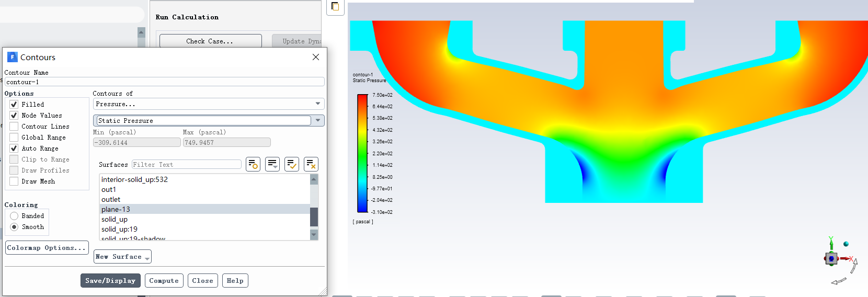Image resolution: width=868 pixels, height=297 pixels.
Task: Select Banded coloring radio button
Action: tap(14, 216)
